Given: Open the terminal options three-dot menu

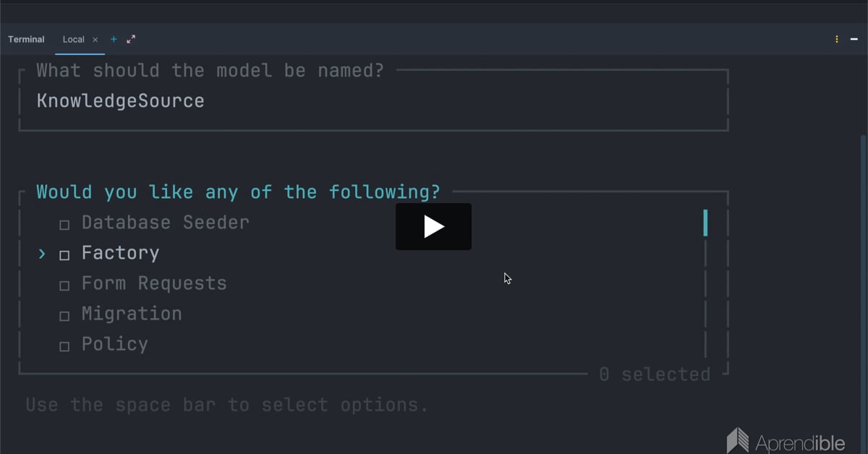Looking at the screenshot, I should (x=837, y=39).
